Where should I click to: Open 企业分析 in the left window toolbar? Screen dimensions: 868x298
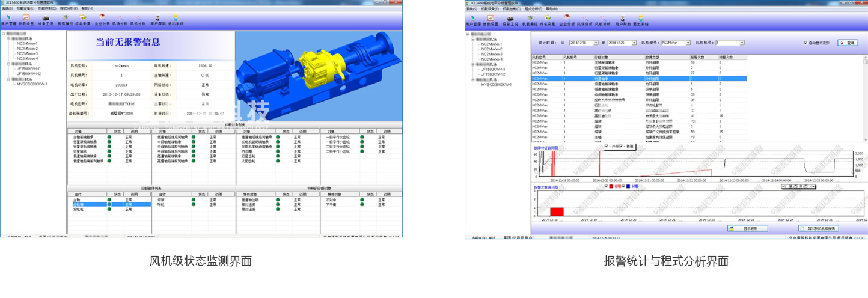click(x=102, y=20)
